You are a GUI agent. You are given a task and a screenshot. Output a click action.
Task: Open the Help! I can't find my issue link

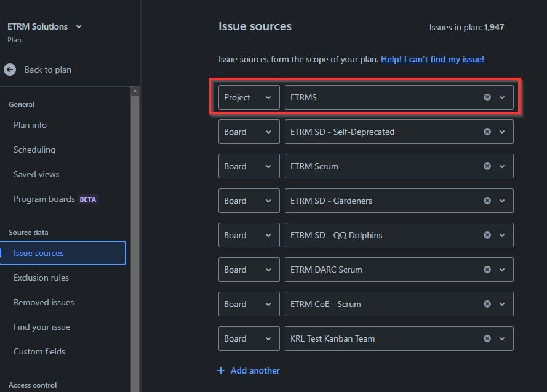point(432,59)
